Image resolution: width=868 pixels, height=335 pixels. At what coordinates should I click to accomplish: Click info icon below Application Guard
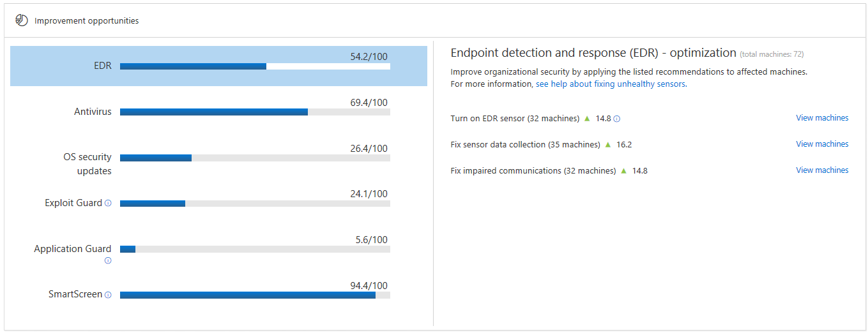[108, 260]
